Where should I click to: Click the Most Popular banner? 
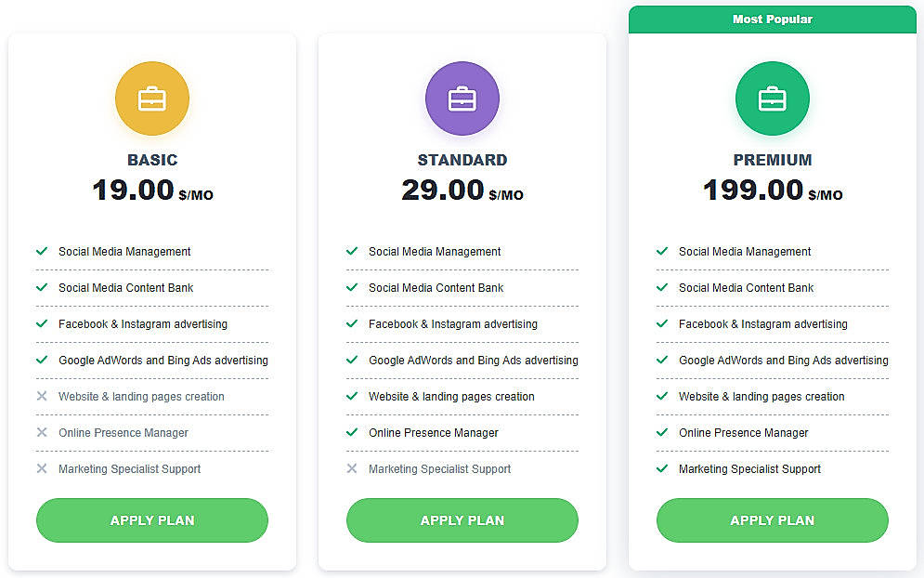[x=772, y=19]
